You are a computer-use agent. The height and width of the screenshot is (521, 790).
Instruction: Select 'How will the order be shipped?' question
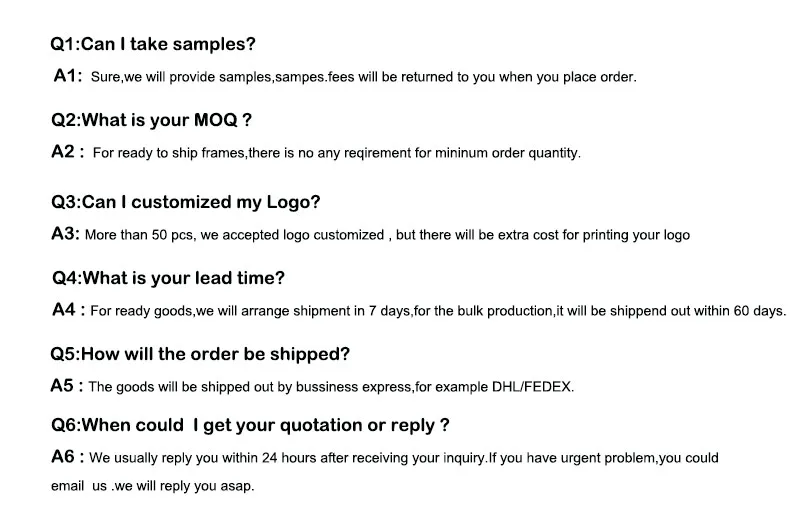200,354
